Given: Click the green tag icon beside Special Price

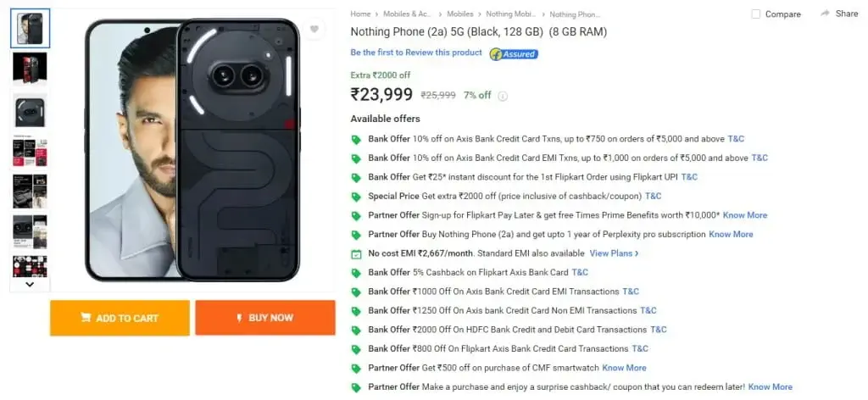Looking at the screenshot, I should pyautogui.click(x=356, y=197).
